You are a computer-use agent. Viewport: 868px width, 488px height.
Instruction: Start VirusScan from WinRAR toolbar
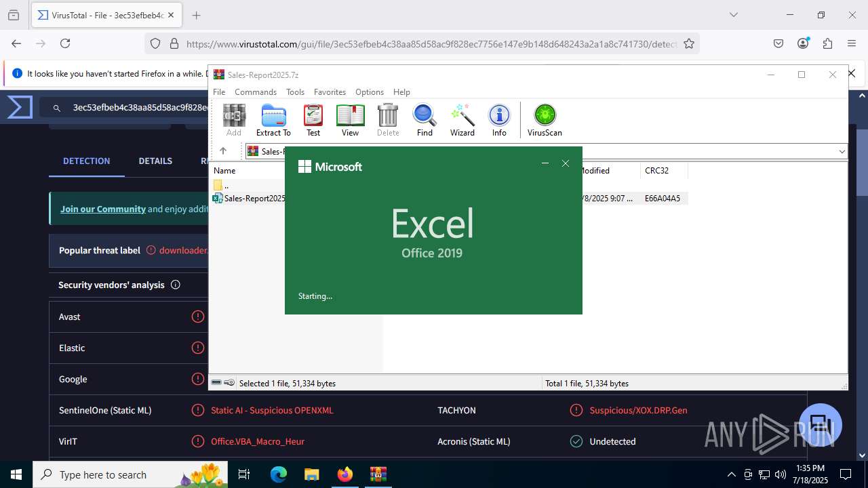(545, 121)
